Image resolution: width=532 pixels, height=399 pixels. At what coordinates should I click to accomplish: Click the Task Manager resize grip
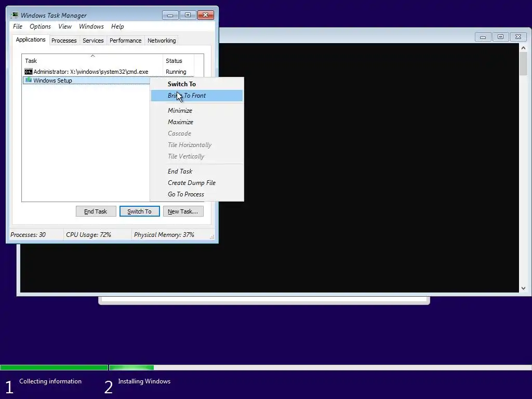[212, 237]
